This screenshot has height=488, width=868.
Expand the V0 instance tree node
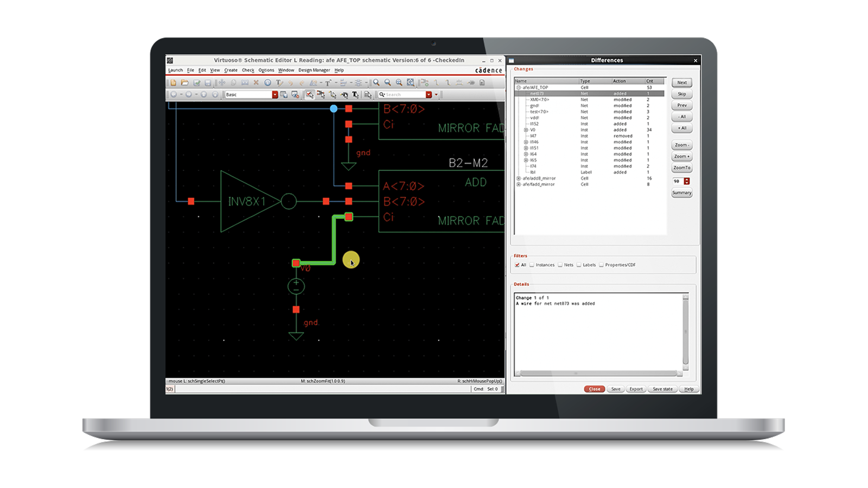(526, 130)
